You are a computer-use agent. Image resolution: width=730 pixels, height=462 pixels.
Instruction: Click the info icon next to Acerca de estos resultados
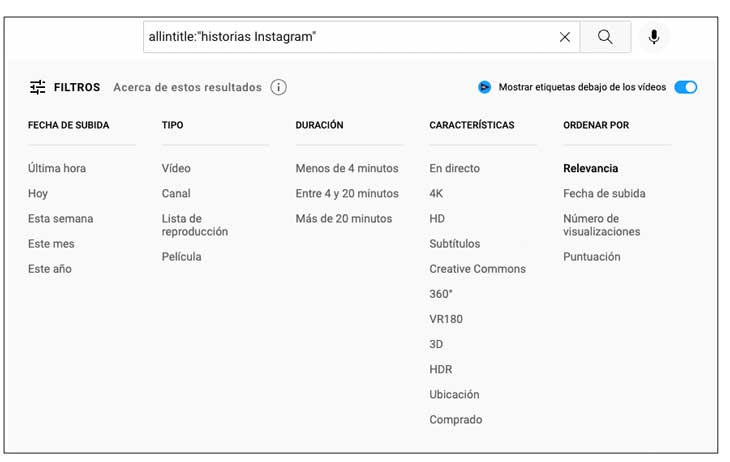coord(279,87)
